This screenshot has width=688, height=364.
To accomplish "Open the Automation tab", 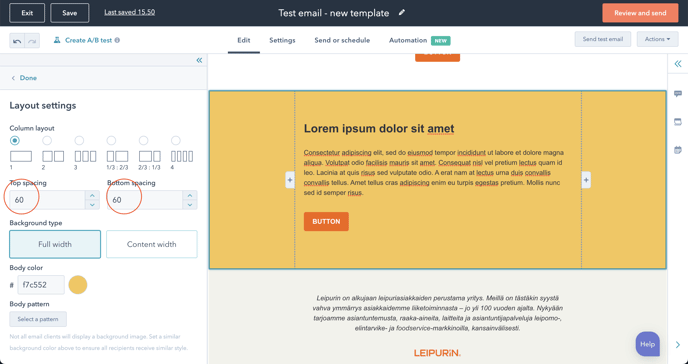I will 408,40.
